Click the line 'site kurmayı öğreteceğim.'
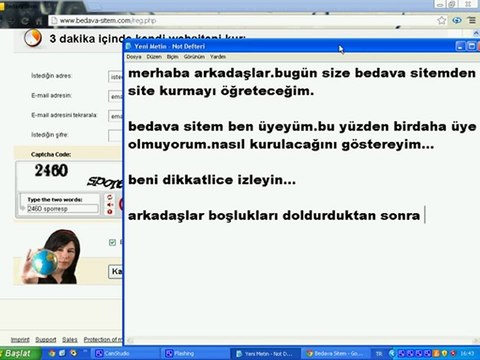The height and width of the screenshot is (360, 480). coord(221,91)
